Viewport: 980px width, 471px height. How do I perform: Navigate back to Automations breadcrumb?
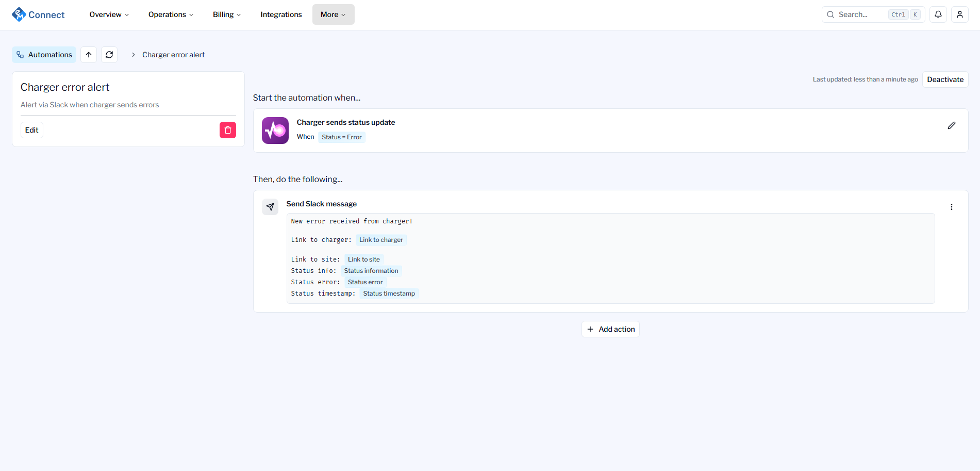tap(44, 55)
